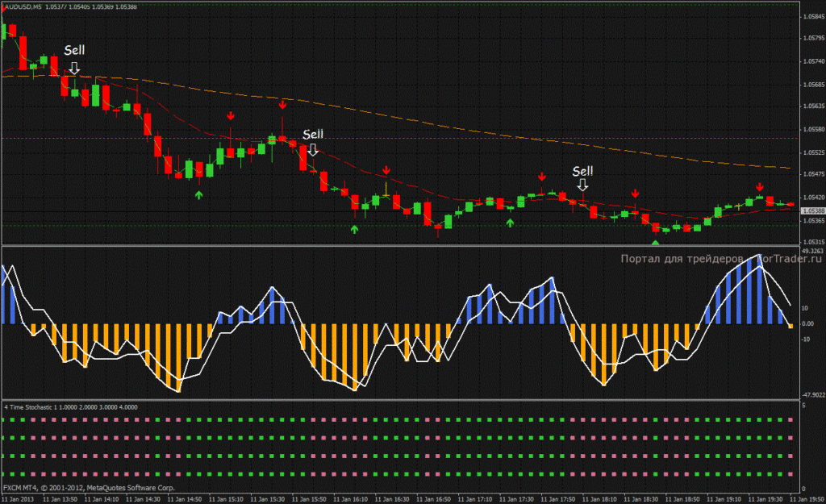Click the green up arrow near 14:50

point(198,195)
